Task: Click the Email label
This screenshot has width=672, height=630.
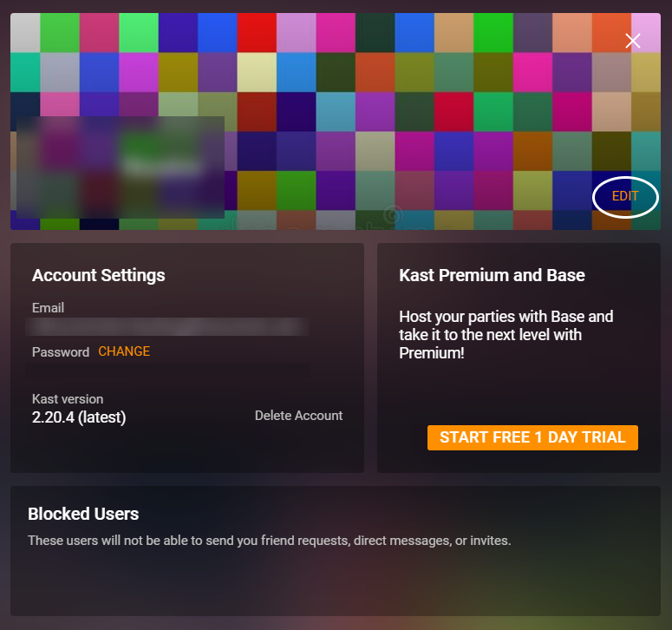Action: 48,308
